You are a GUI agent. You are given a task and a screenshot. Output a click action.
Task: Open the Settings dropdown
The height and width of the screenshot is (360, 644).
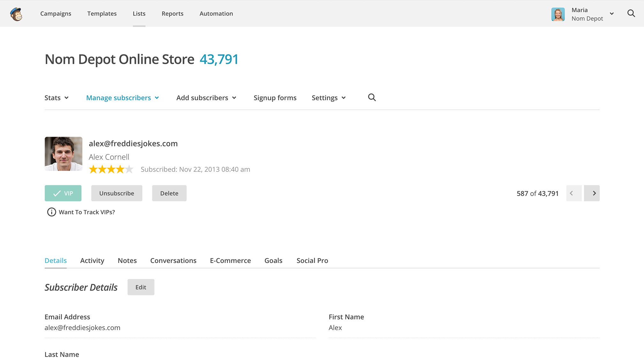coord(328,98)
